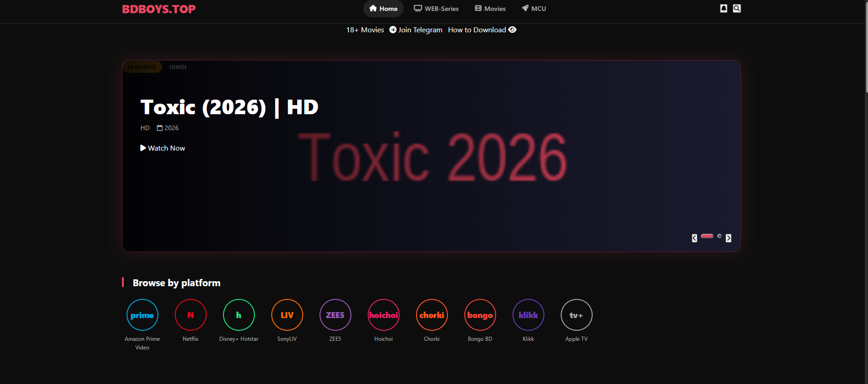Viewport: 868px width, 384px height.
Task: Go to next featured slide arrow
Action: pyautogui.click(x=729, y=238)
